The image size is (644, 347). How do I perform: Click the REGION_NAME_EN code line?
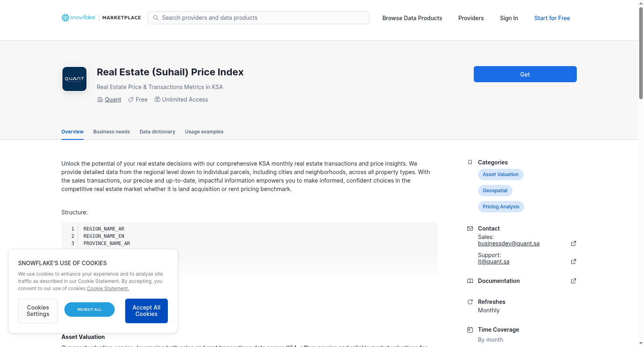click(x=104, y=236)
